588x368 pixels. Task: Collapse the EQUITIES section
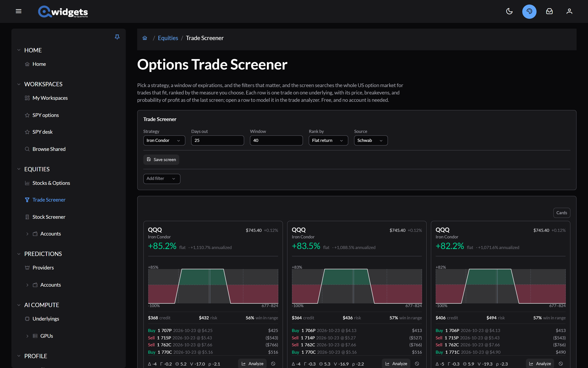click(x=19, y=169)
